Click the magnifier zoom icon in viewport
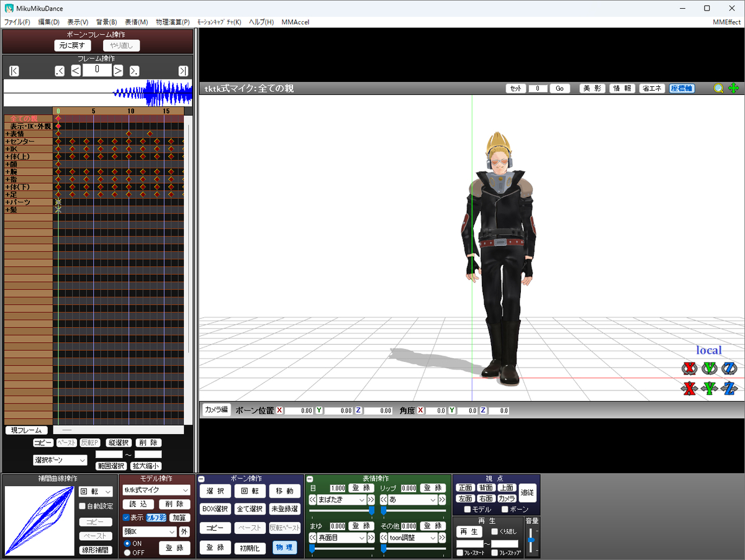Image resolution: width=745 pixels, height=560 pixels. point(718,88)
